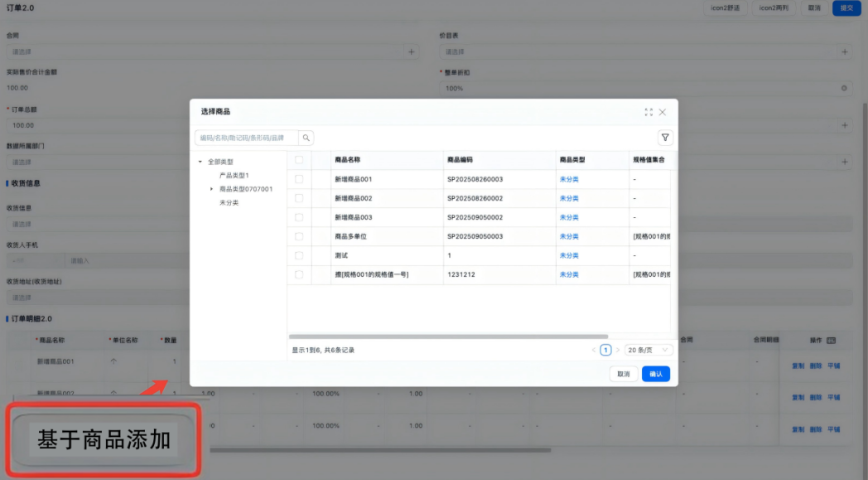The image size is (868, 480).
Task: Expand the 商品类型0707001 tree node
Action: click(x=211, y=187)
